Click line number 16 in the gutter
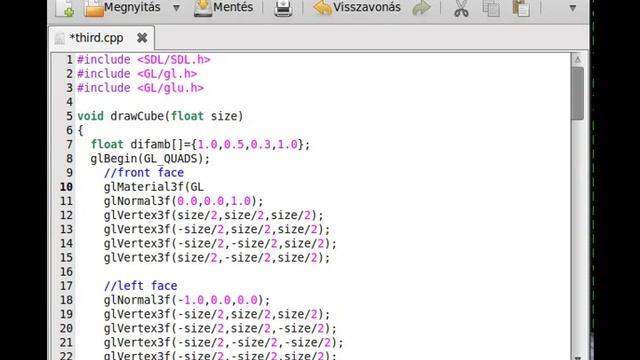The image size is (640, 360). coord(67,272)
